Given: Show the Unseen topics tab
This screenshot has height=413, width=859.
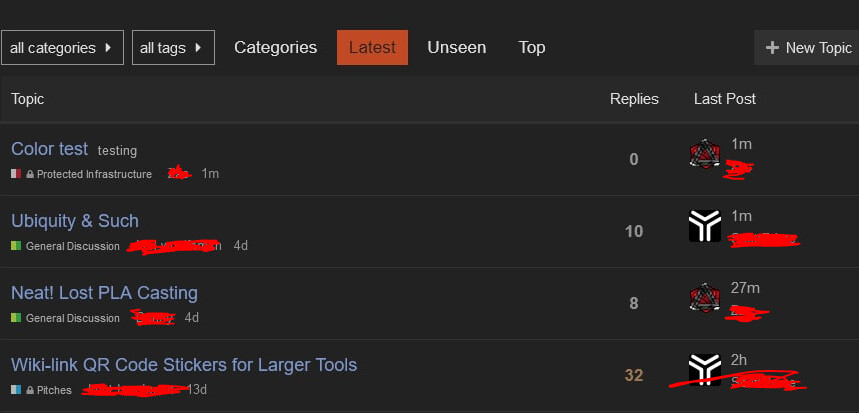Looking at the screenshot, I should click(x=456, y=47).
